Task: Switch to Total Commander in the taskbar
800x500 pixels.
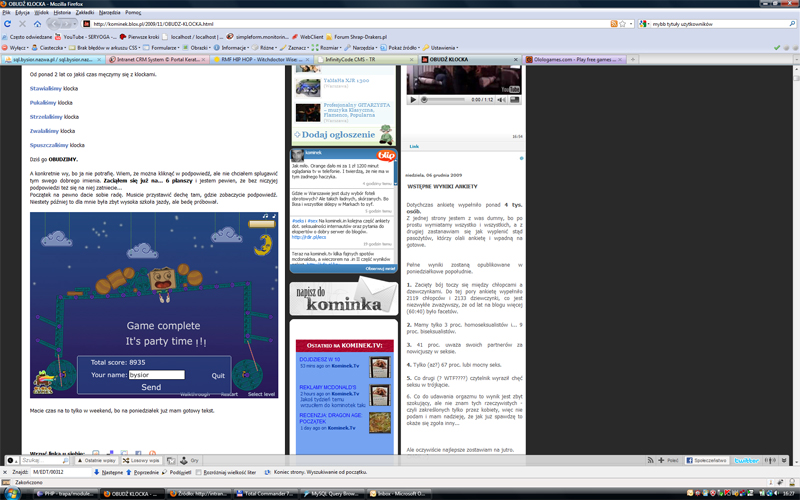Action: [265, 493]
